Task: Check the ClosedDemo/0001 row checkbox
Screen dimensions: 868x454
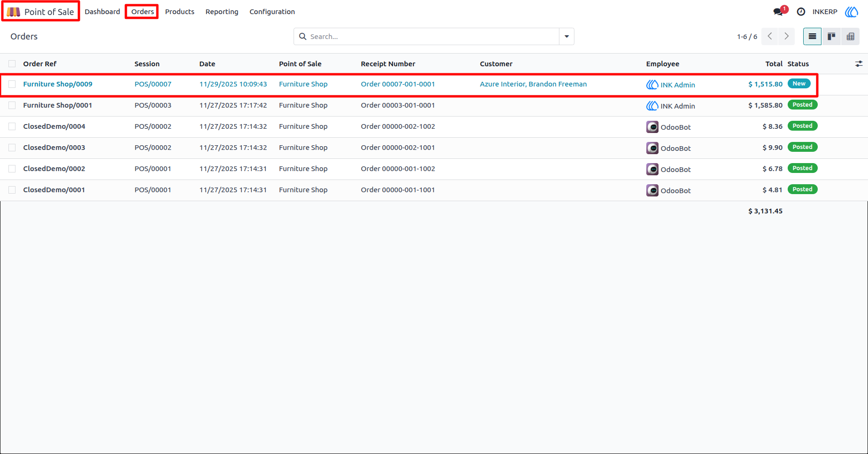Action: [12, 190]
